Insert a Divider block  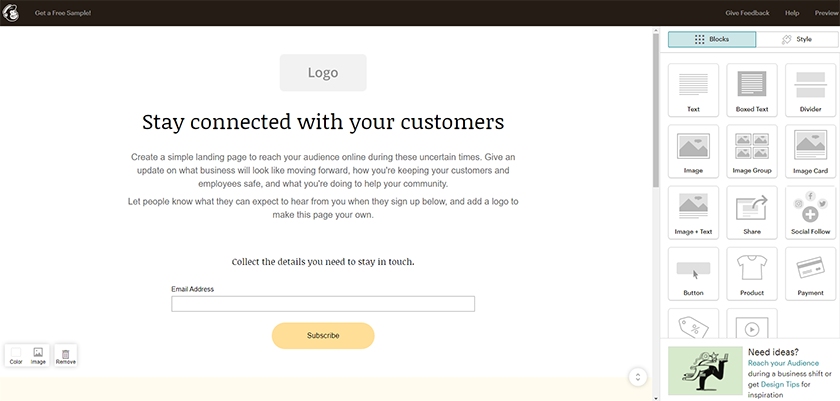(x=810, y=90)
